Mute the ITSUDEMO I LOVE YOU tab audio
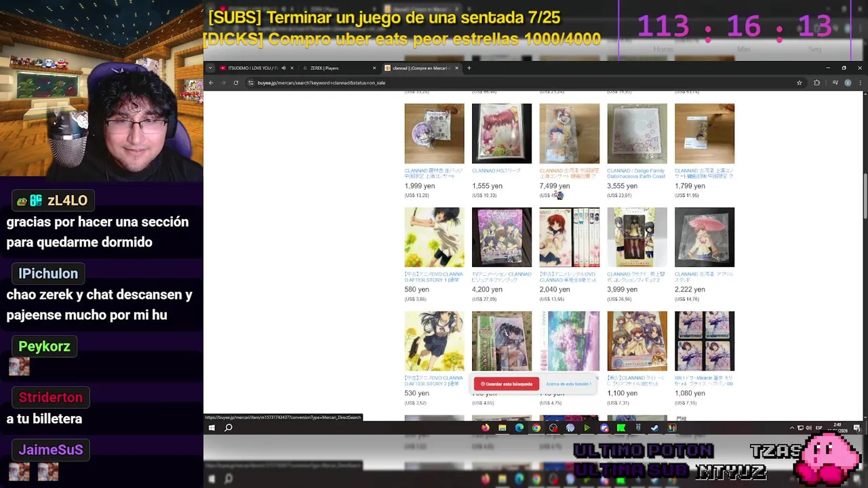Image resolution: width=868 pixels, height=488 pixels. (x=283, y=68)
